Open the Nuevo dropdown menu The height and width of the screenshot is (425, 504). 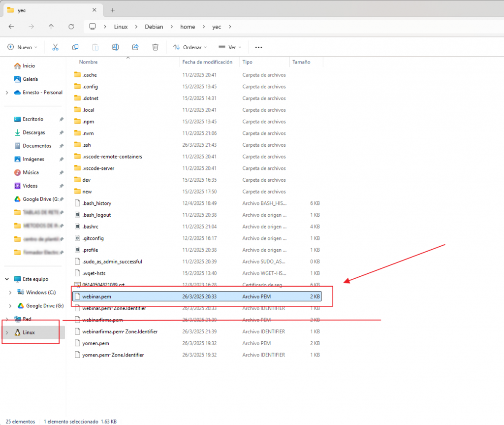click(x=22, y=47)
